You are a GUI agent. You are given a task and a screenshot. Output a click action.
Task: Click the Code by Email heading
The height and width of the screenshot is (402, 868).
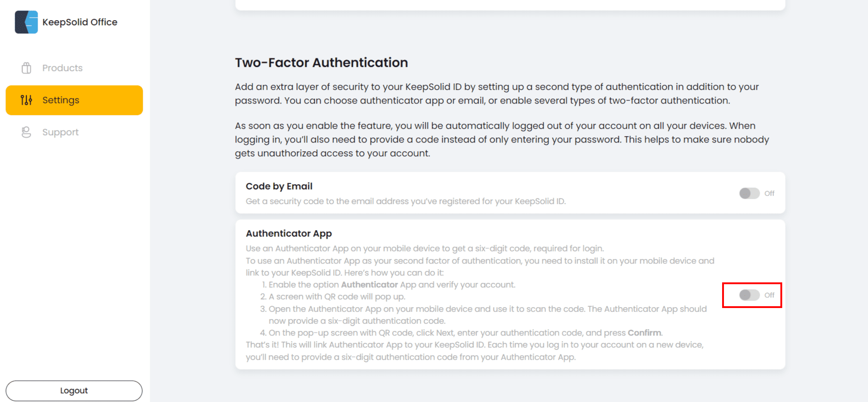pos(279,186)
